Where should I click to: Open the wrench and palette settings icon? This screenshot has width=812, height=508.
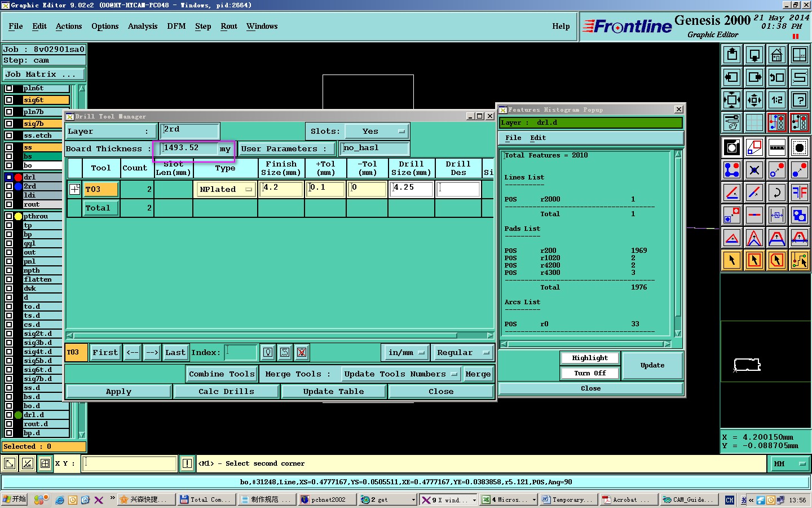(732, 122)
